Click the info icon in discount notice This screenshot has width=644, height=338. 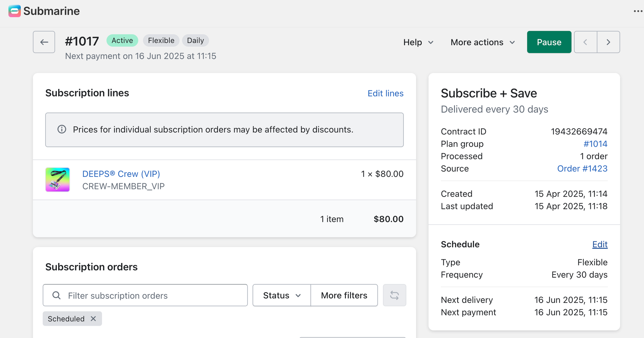(x=62, y=129)
